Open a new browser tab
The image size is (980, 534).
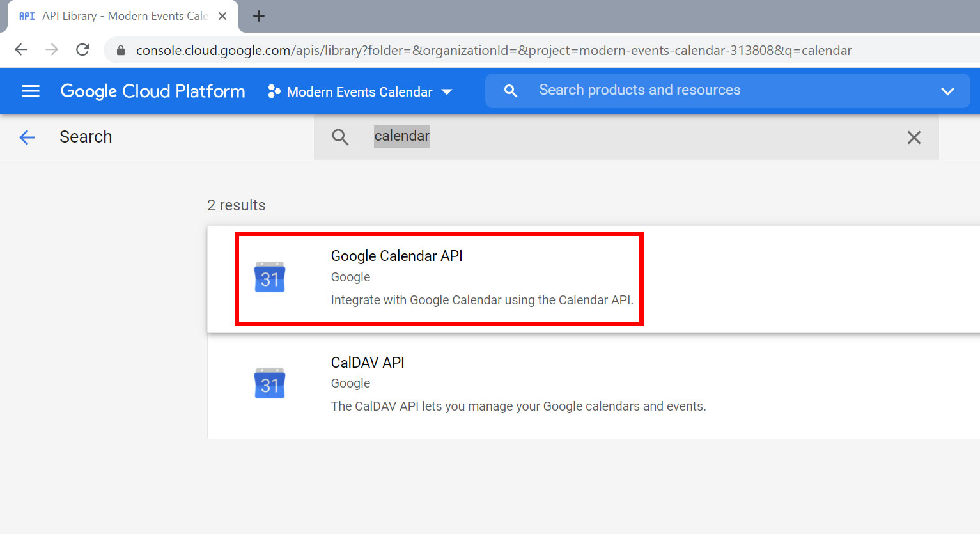click(x=259, y=16)
